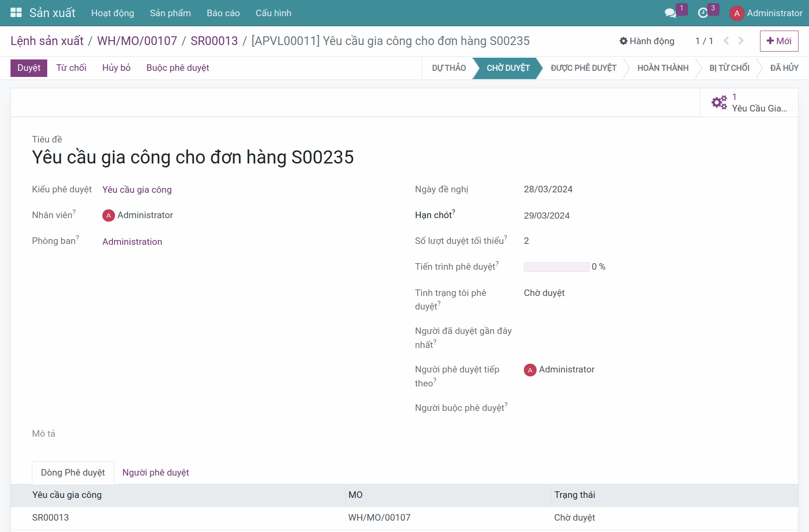Image resolution: width=809 pixels, height=532 pixels.
Task: Click the Từ chối reject button
Action: tap(71, 68)
